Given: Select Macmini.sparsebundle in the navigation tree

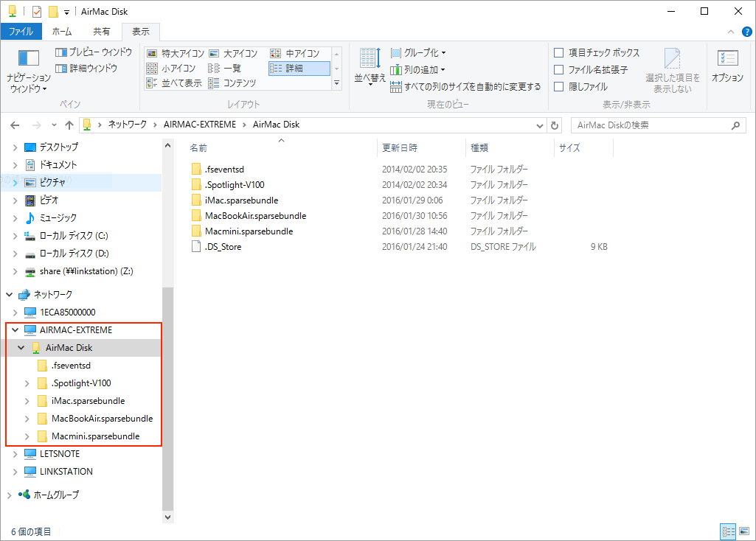Looking at the screenshot, I should (x=95, y=436).
